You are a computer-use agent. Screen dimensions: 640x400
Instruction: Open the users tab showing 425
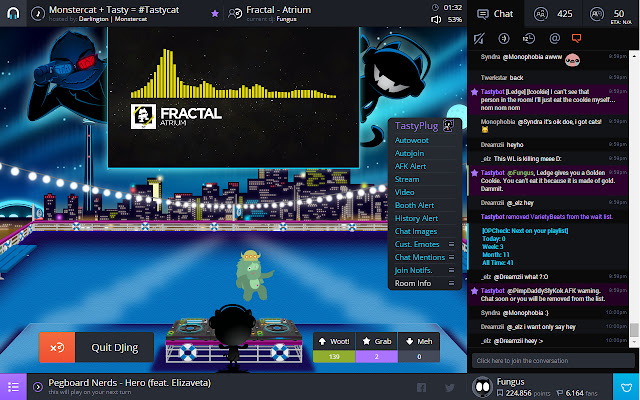553,14
